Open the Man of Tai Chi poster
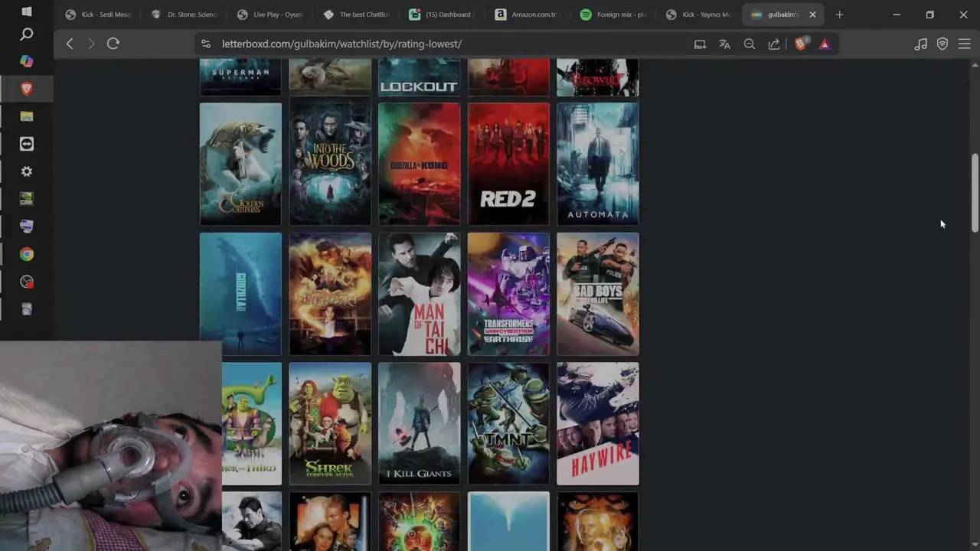 (420, 294)
